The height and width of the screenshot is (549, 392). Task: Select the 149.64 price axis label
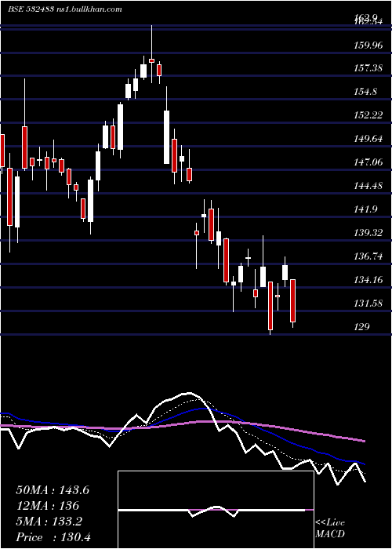(x=368, y=139)
